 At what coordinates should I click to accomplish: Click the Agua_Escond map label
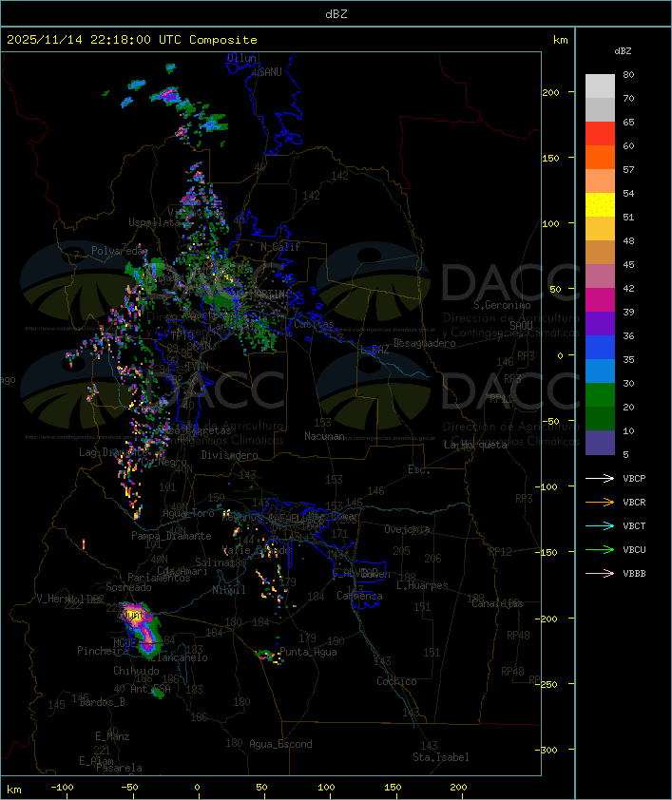point(280,744)
